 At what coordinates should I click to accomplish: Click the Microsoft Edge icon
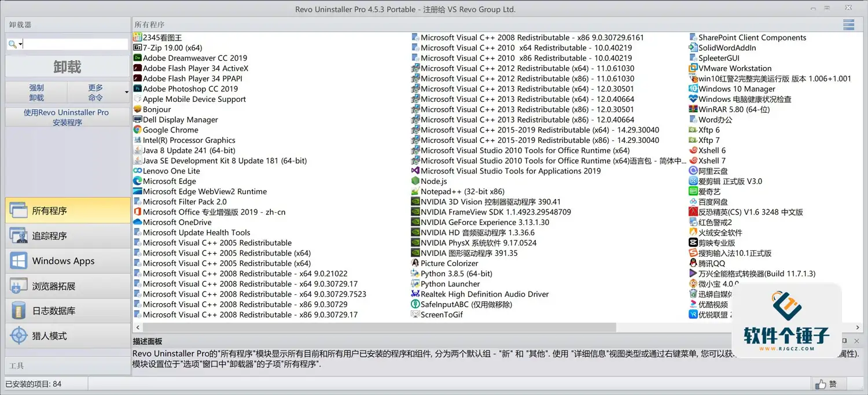(138, 181)
